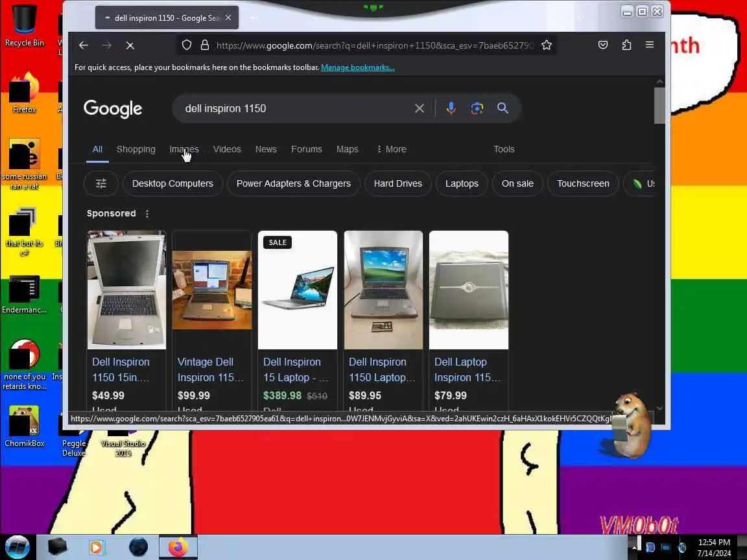Image resolution: width=747 pixels, height=560 pixels.
Task: Open Dell Inspiron 1150 15in listing title
Action: point(121,369)
